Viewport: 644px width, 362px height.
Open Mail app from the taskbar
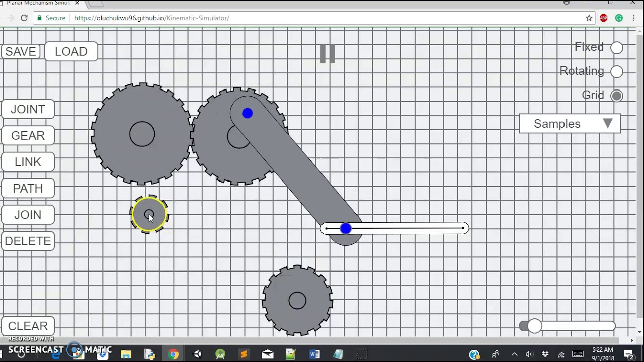(x=268, y=354)
